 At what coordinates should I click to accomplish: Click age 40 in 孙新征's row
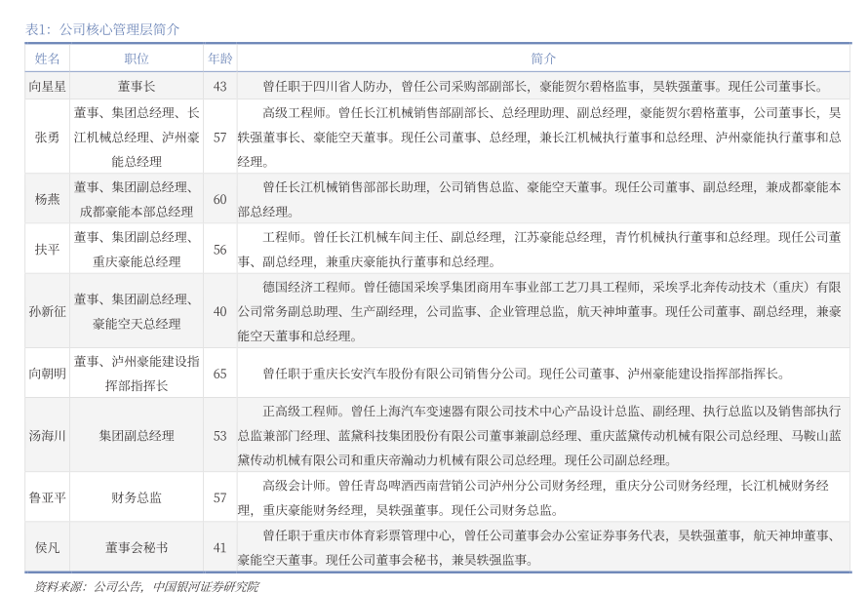219,311
